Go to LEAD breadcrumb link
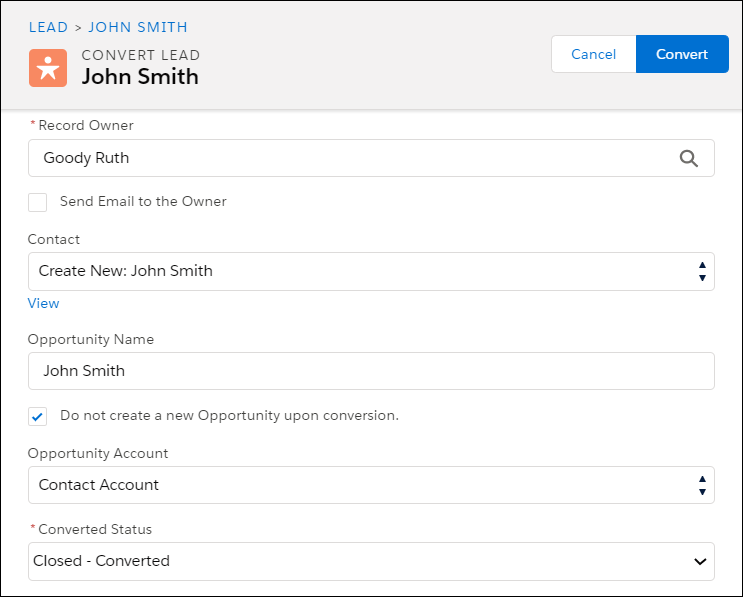Screen dimensions: 743x597 48,27
